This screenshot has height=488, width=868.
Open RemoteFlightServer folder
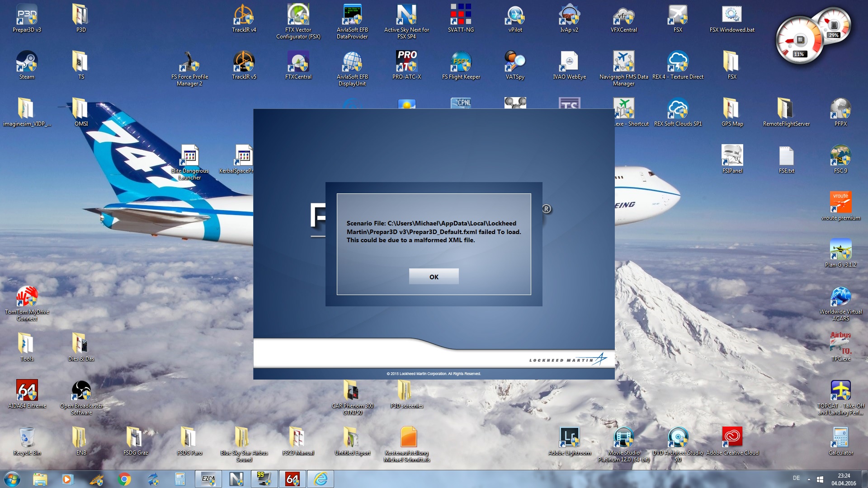786,112
